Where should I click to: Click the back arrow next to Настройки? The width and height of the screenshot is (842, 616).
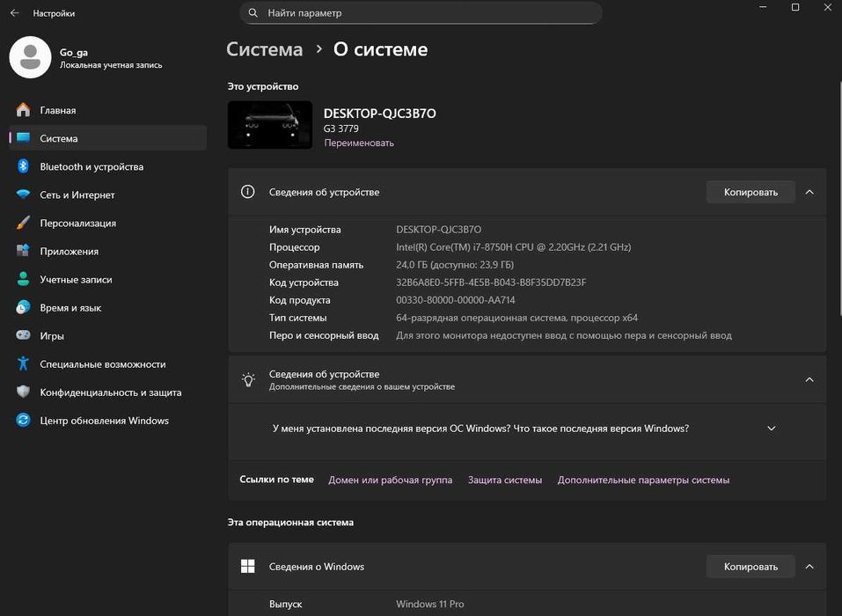coord(14,13)
